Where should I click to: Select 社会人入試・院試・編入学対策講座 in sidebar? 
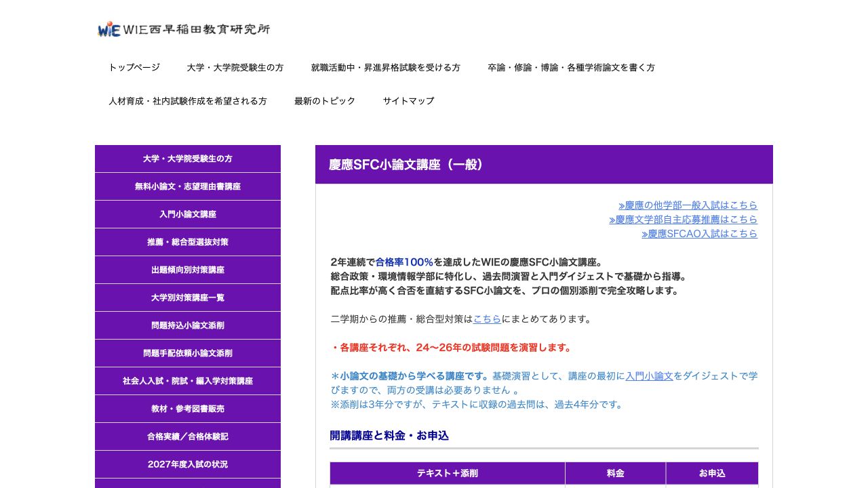(x=188, y=381)
